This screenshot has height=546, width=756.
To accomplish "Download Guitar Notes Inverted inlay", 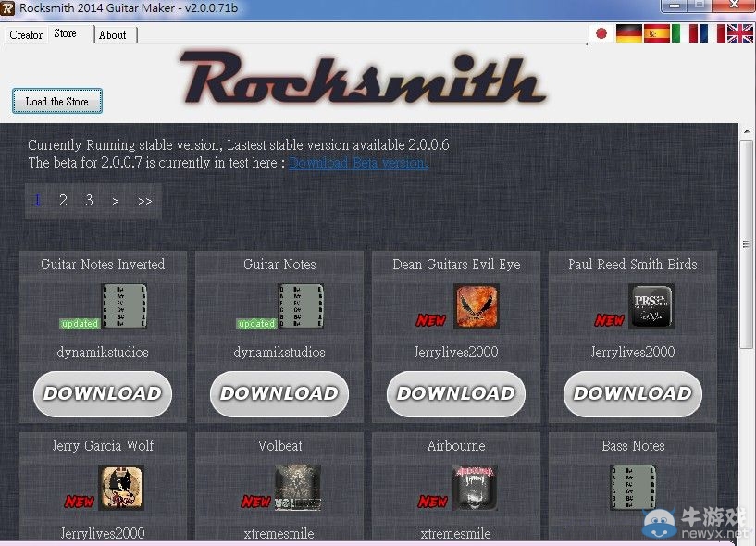I will [x=103, y=393].
